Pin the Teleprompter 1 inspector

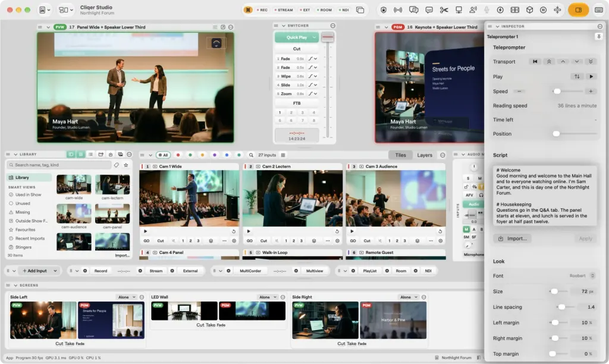598,36
